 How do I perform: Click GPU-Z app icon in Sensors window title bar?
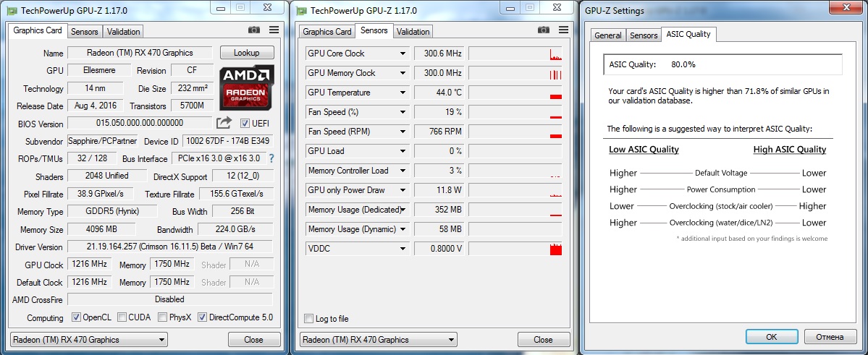[301, 11]
